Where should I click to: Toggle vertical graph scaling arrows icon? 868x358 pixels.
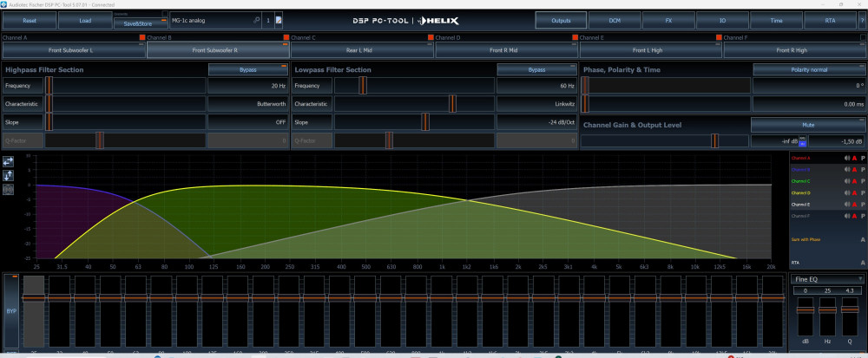[x=9, y=176]
